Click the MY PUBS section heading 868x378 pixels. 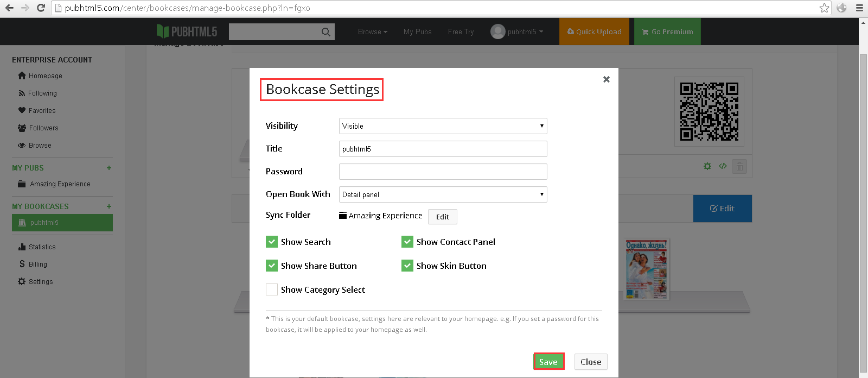pos(28,168)
